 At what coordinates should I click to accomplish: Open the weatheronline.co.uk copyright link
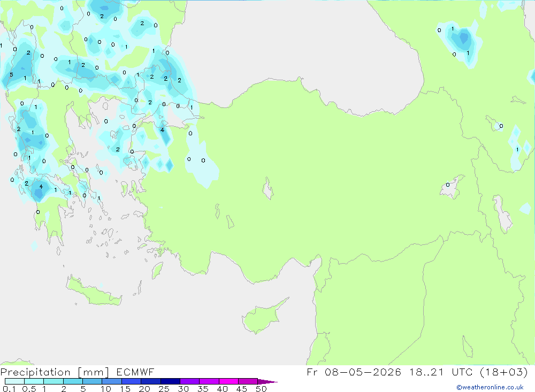[490, 387]
